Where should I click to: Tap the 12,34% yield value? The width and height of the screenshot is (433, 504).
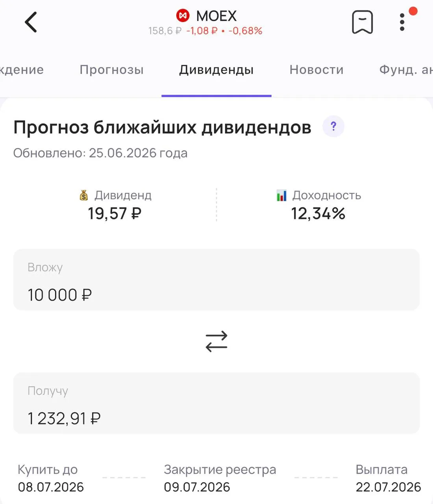tap(318, 214)
